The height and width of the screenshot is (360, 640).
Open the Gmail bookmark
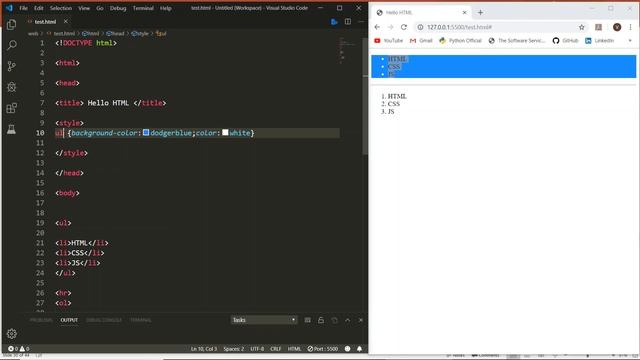[421, 40]
